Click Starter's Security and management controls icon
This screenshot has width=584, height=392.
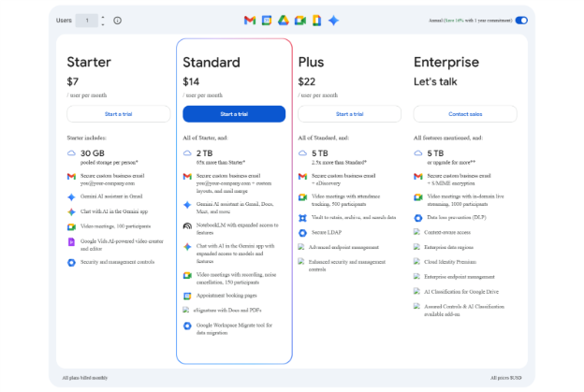[x=71, y=263]
